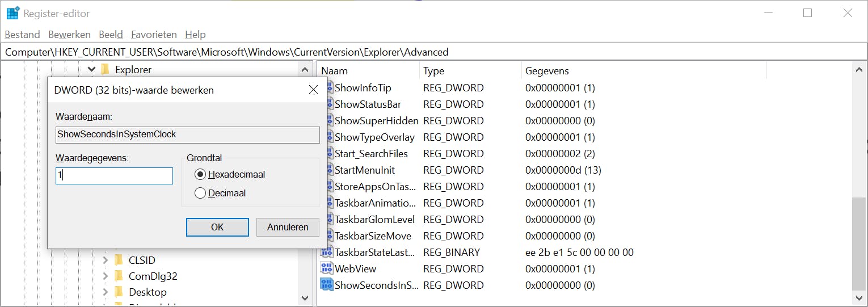The width and height of the screenshot is (868, 307).
Task: Confirm the value with the OK button
Action: click(x=217, y=227)
